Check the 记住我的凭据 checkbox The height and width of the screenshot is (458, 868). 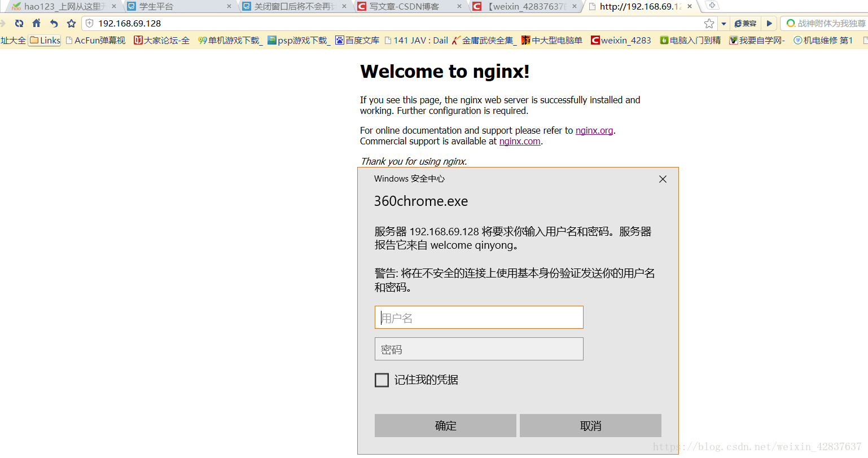(382, 380)
